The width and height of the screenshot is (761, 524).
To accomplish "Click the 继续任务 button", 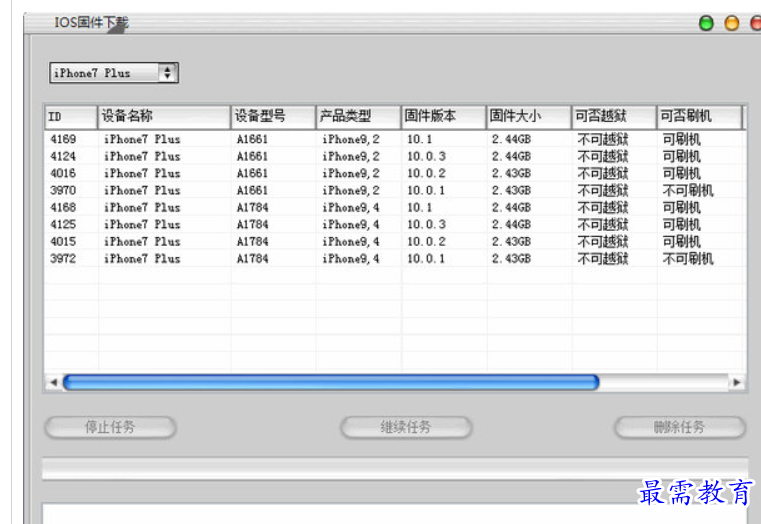I will 406,427.
